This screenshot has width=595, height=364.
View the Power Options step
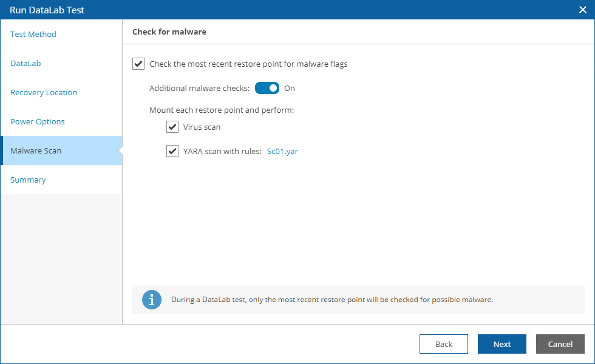pyautogui.click(x=36, y=121)
